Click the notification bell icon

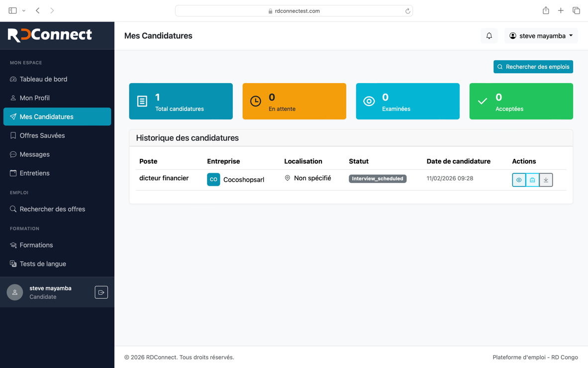[489, 36]
